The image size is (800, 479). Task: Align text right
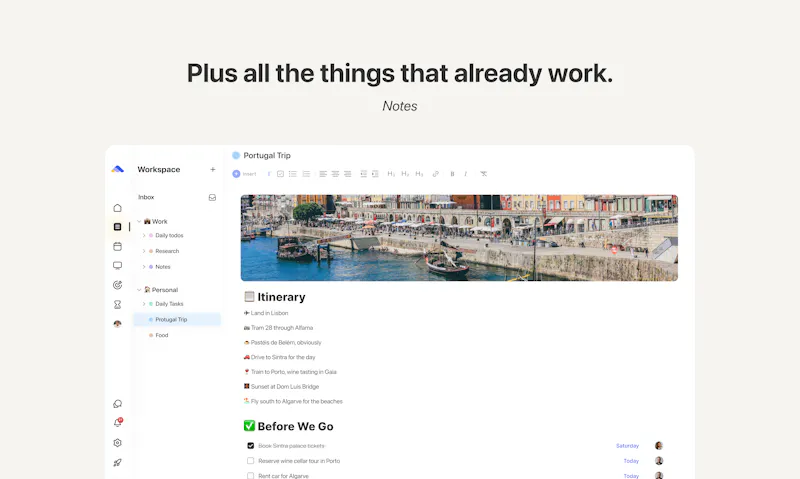pyautogui.click(x=347, y=174)
